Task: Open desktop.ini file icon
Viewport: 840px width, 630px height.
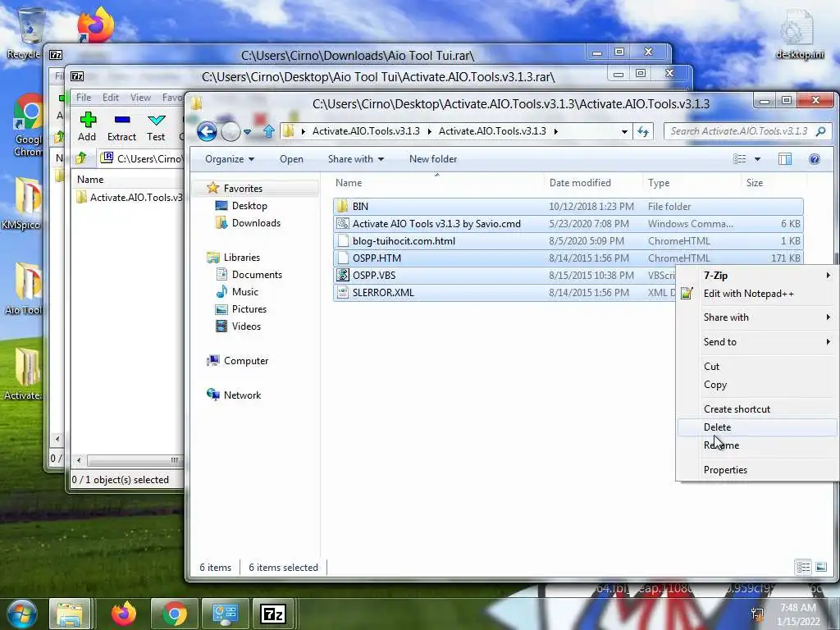Action: pyautogui.click(x=799, y=33)
